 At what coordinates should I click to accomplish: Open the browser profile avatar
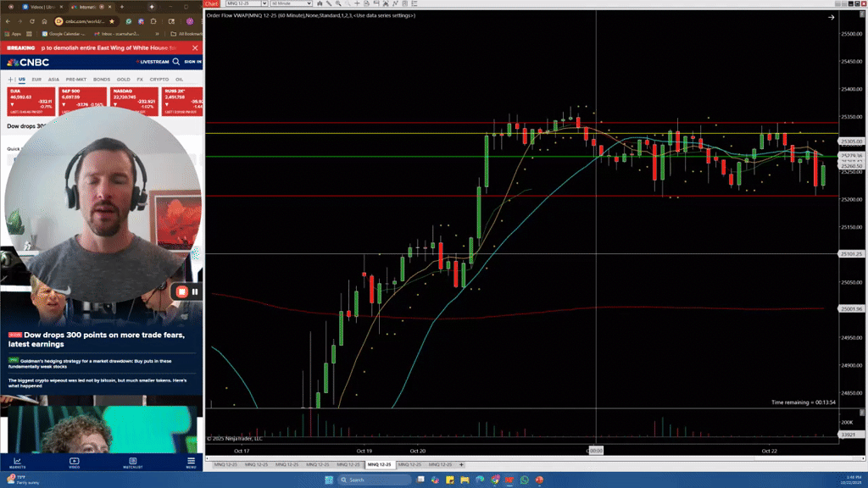(190, 21)
